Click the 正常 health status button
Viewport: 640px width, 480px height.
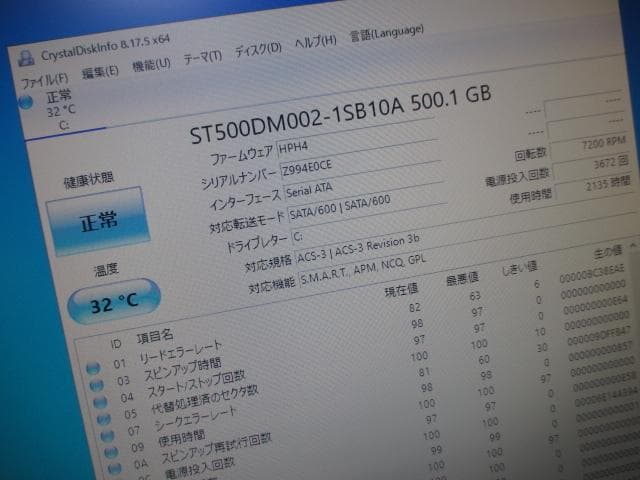tap(98, 222)
